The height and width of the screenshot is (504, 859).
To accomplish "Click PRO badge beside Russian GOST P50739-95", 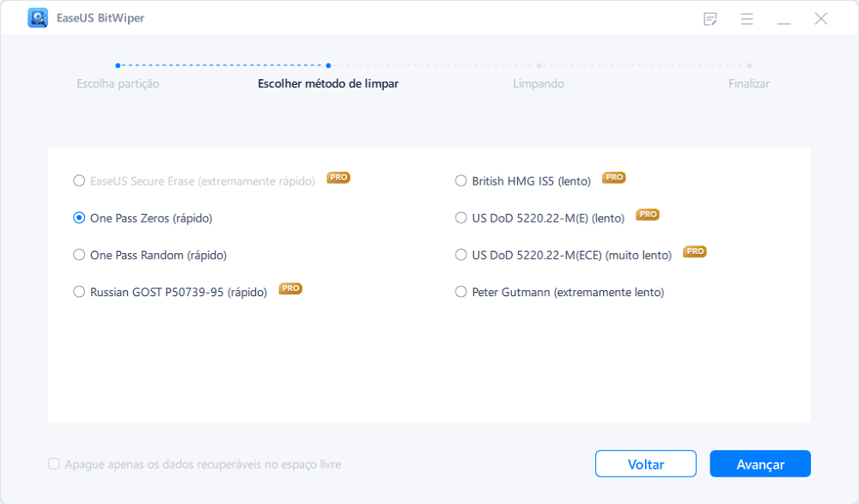I will point(290,288).
